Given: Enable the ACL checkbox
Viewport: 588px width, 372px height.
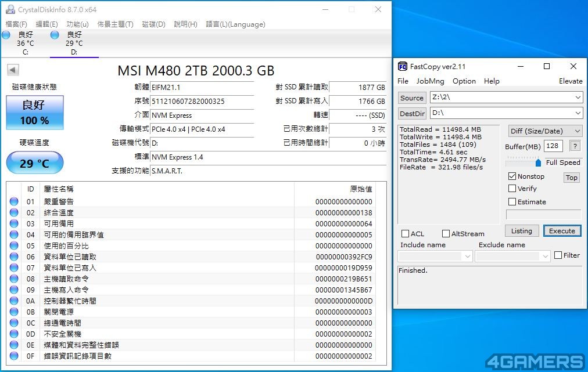Looking at the screenshot, I should pos(405,233).
